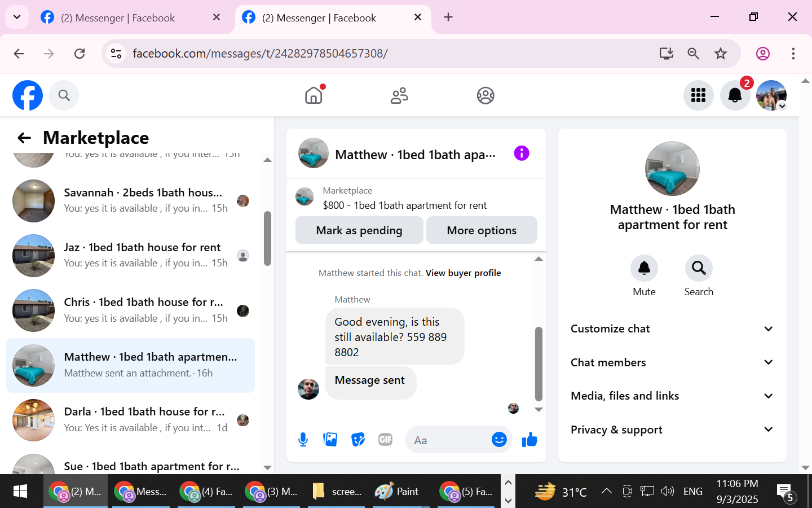Open the taskbar volume control
The image size is (812, 508).
point(668,491)
